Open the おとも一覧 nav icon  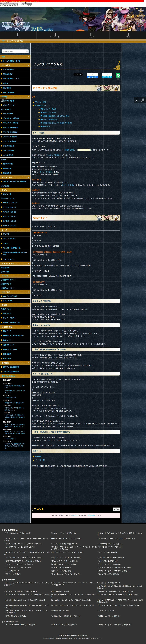(91, 35)
